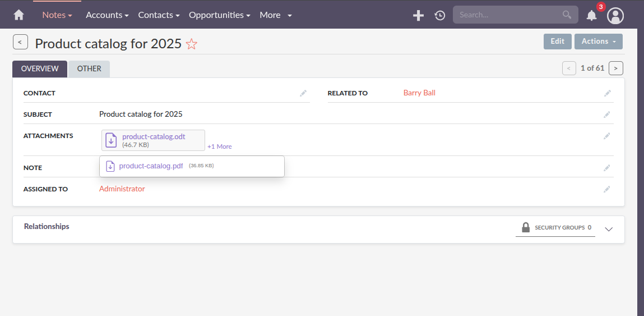
Task: Click the Security Groups lock icon
Action: click(x=526, y=227)
